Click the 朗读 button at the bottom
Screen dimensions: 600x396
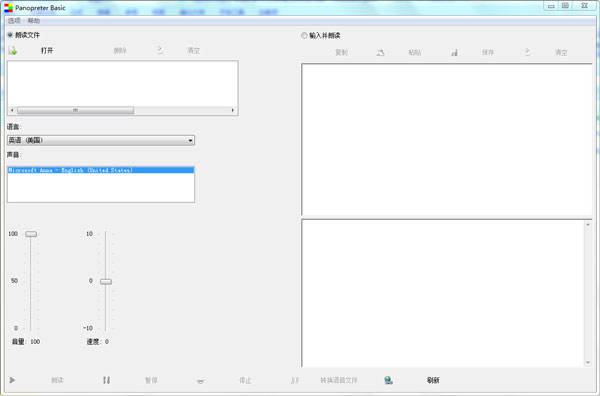click(x=57, y=380)
